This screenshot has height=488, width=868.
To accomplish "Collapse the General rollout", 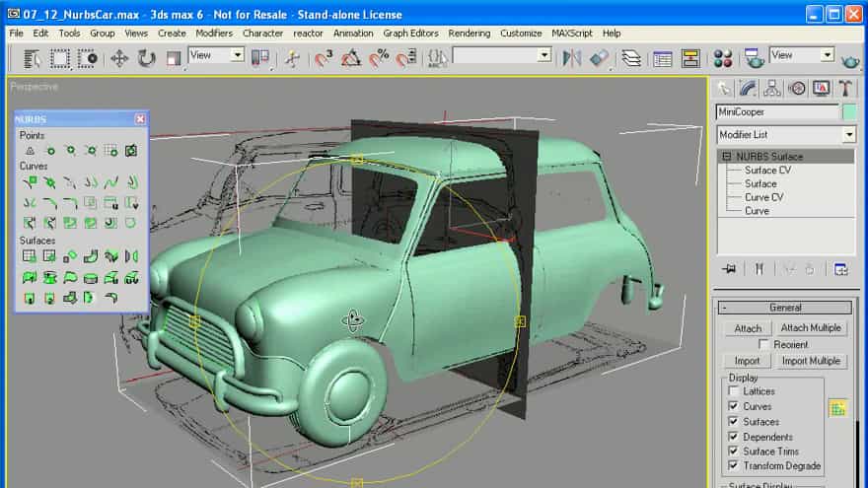I will [785, 308].
